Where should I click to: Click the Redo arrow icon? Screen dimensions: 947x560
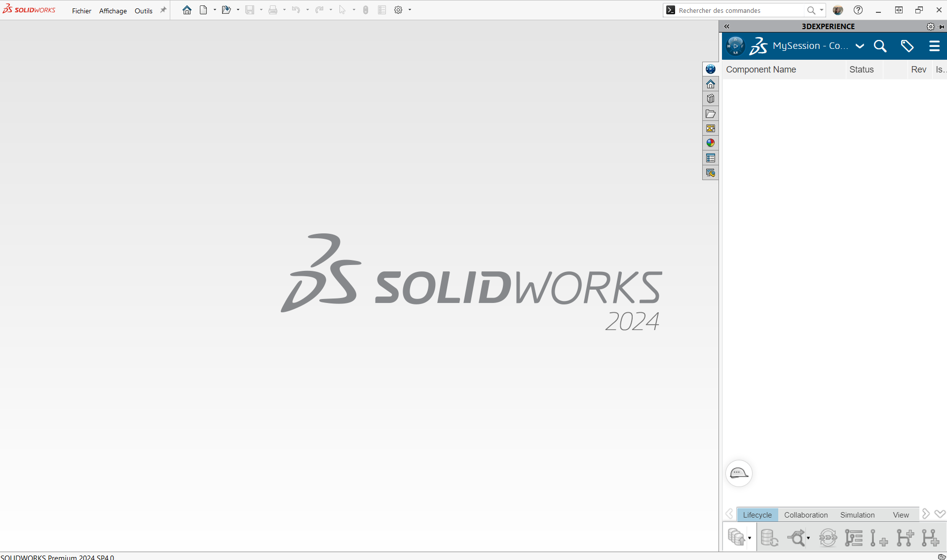click(319, 10)
